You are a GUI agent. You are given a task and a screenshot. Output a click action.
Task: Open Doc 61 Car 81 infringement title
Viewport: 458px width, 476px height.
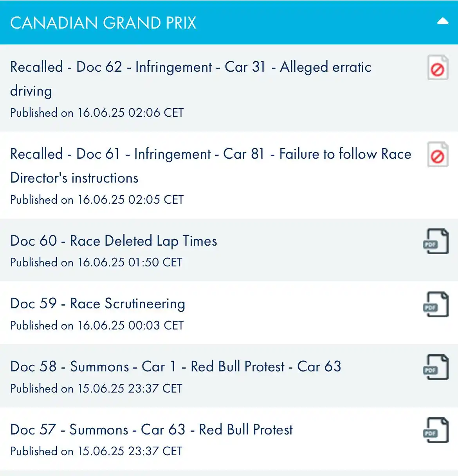211,166
